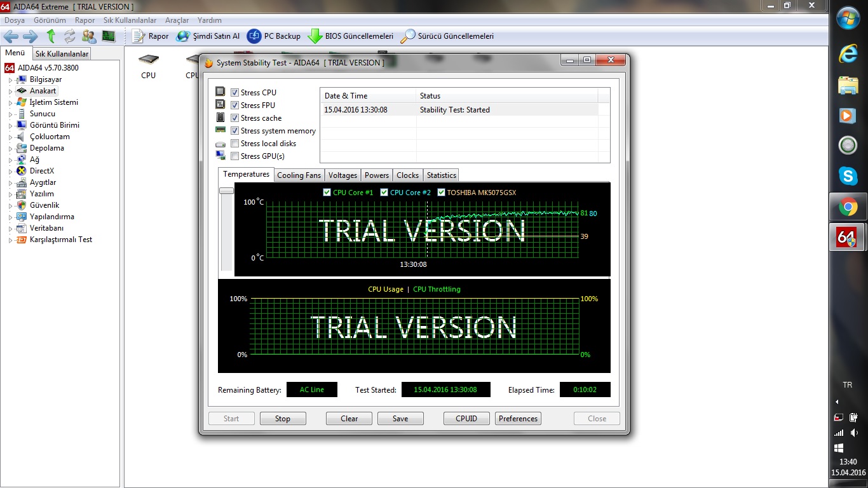
Task: Click Şimdi Satın Al toolbar button
Action: [x=208, y=36]
